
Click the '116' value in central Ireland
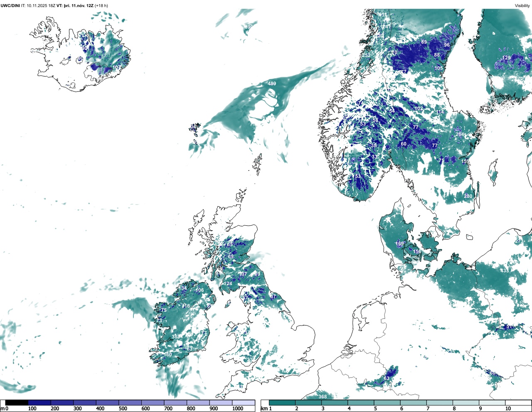coord(186,306)
